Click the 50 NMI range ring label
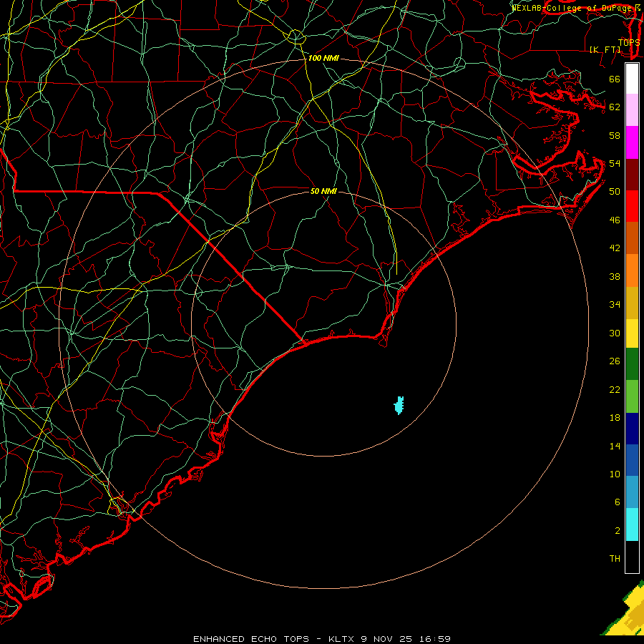Viewport: 644px width, 644px height. (323, 191)
